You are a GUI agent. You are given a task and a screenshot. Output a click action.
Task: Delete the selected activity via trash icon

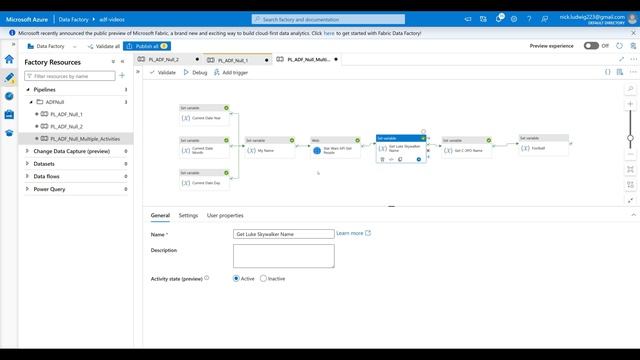click(x=382, y=160)
